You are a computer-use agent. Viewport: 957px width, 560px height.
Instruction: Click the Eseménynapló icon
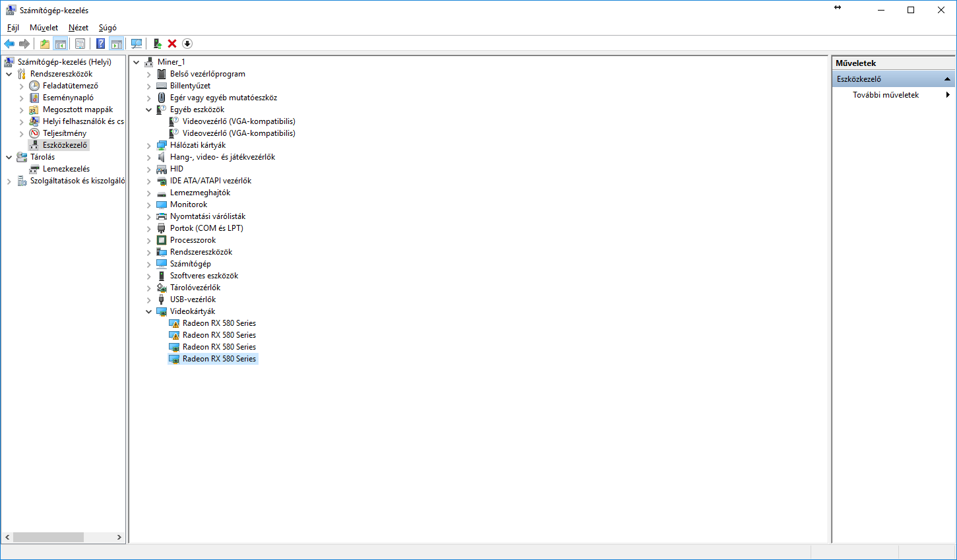pyautogui.click(x=34, y=98)
